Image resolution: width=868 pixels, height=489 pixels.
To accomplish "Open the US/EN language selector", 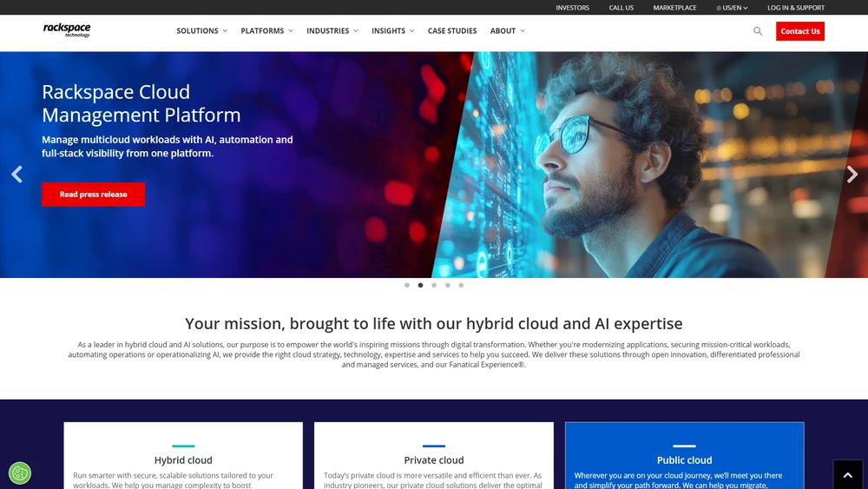I will coord(732,8).
